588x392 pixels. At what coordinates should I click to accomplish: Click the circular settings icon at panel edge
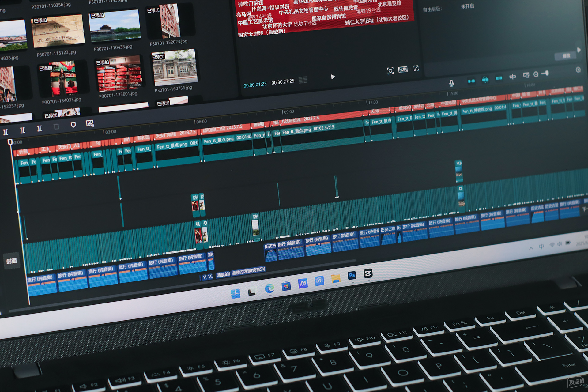point(578,70)
